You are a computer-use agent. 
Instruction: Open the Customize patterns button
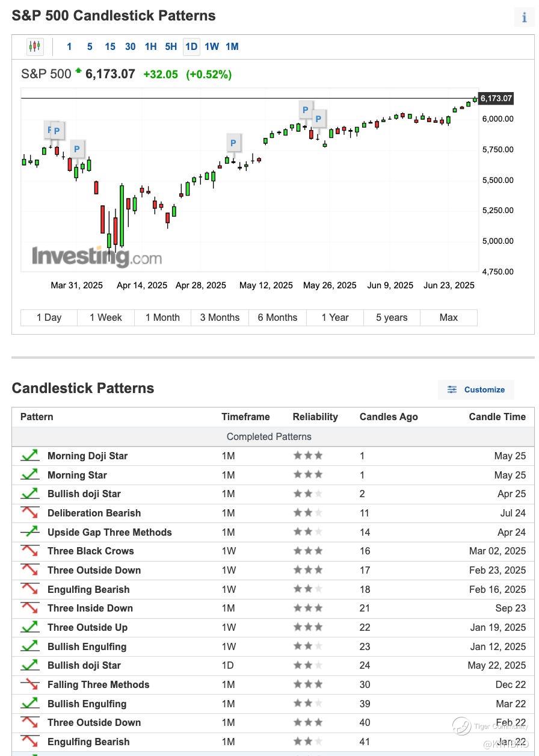(x=476, y=389)
